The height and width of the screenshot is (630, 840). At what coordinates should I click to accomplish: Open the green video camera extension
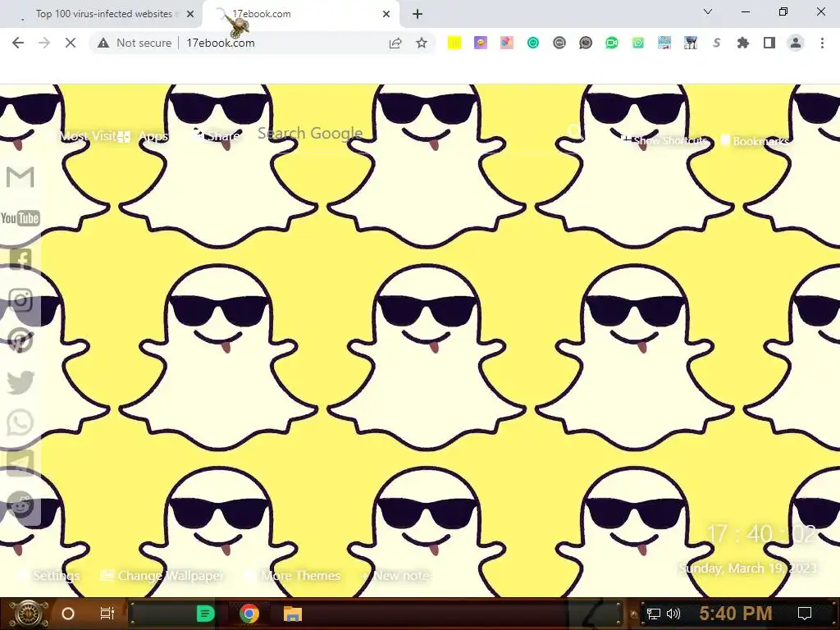pos(612,43)
